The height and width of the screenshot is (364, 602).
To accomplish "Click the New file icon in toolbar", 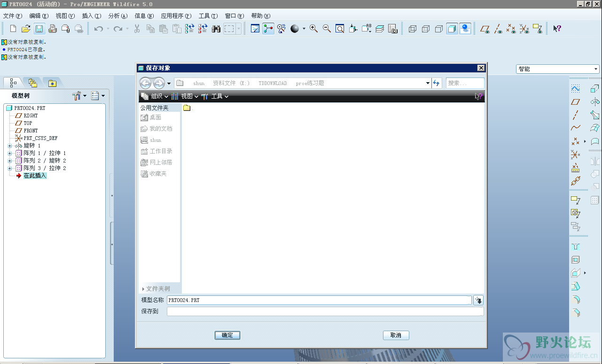I will pyautogui.click(x=13, y=29).
